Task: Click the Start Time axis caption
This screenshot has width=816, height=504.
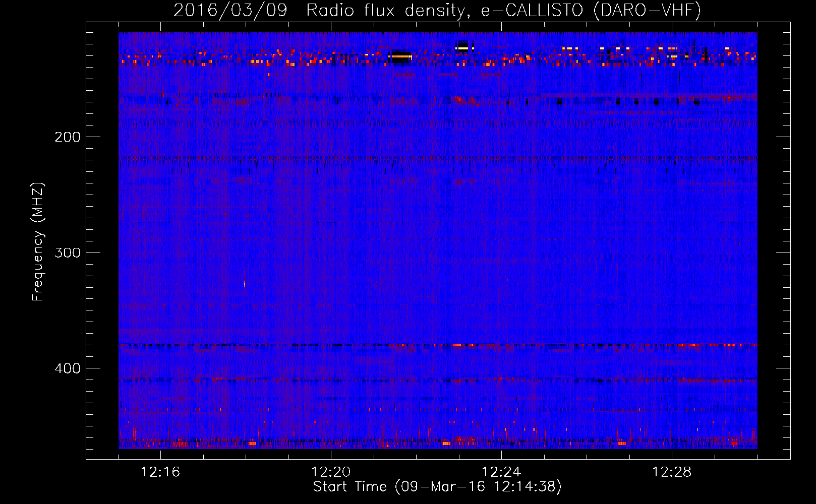Action: [437, 487]
